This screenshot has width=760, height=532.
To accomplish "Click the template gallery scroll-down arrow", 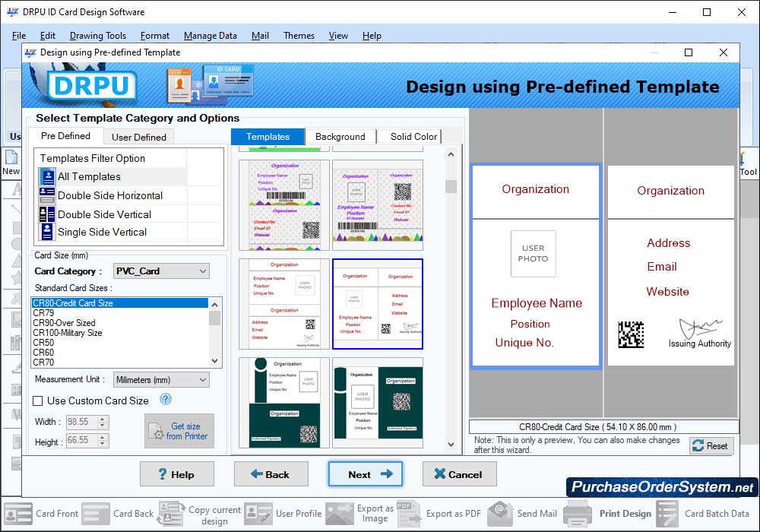I will [x=451, y=445].
